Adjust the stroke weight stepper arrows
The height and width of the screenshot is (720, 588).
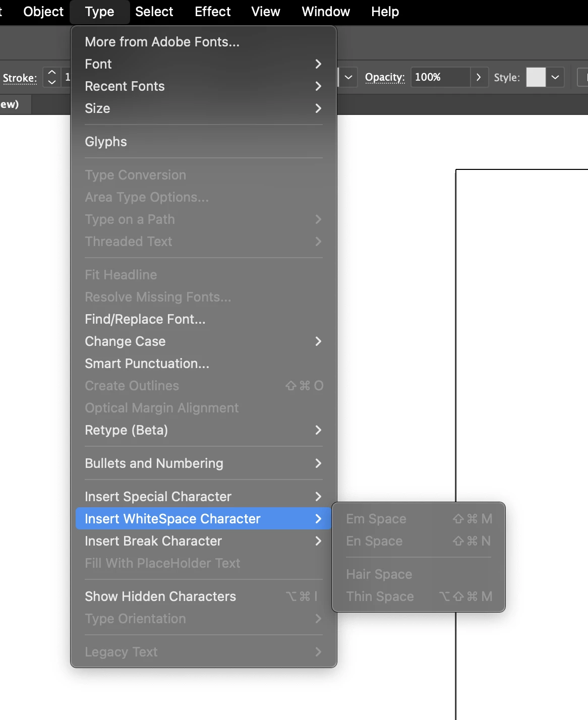tap(51, 77)
